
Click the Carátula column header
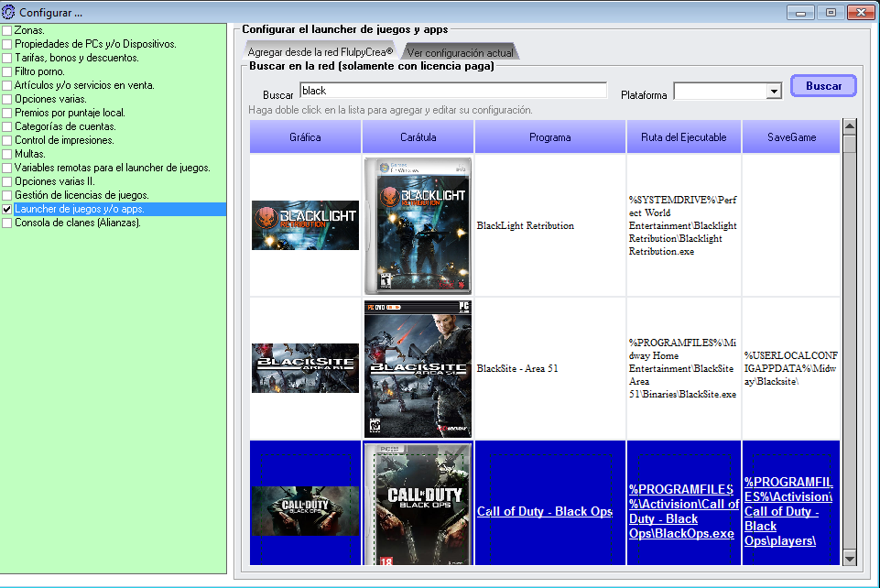click(x=418, y=136)
